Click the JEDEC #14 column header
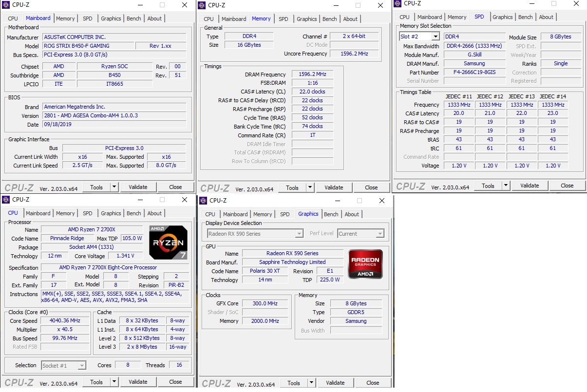 553,96
